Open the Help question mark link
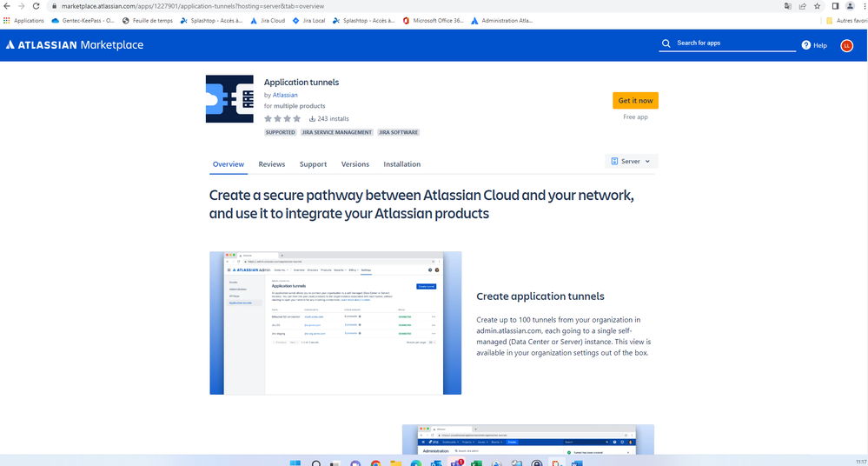The height and width of the screenshot is (466, 868). click(x=814, y=45)
